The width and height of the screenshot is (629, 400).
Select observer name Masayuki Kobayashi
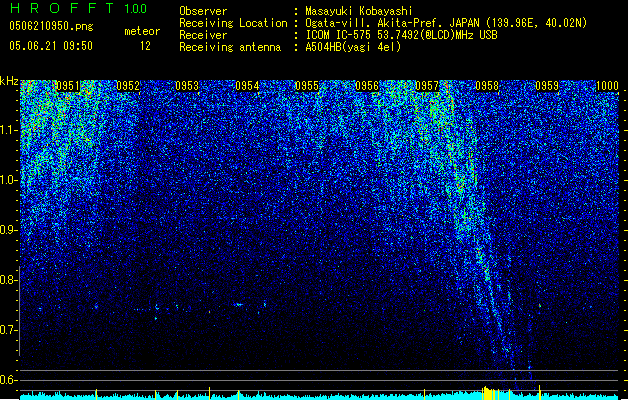coord(359,11)
